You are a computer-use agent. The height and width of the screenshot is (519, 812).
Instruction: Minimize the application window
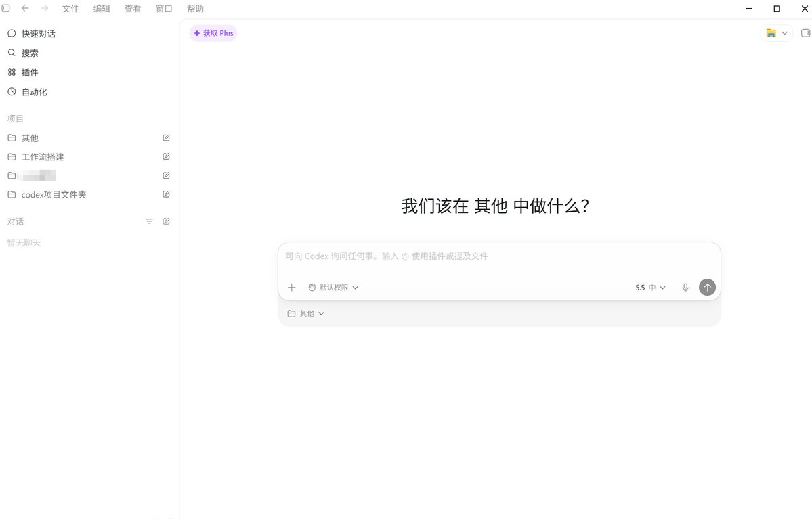click(749, 8)
